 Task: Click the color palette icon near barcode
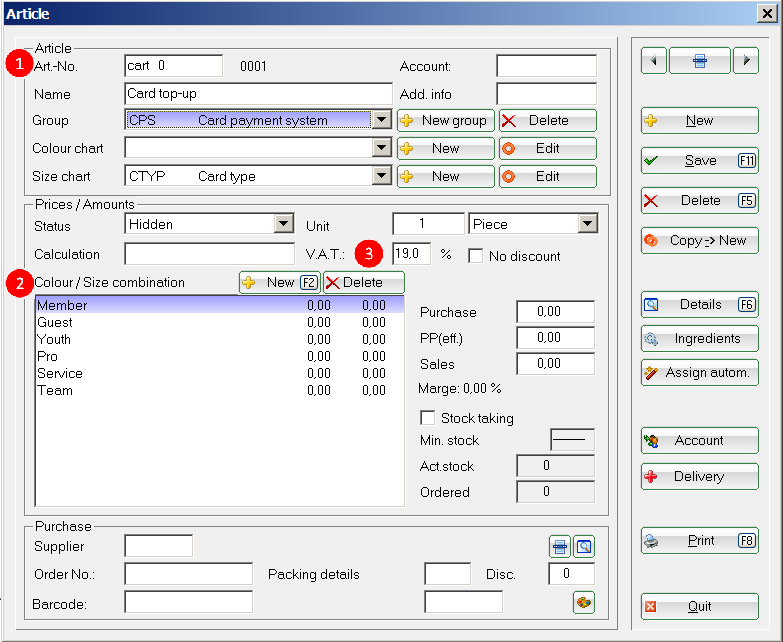point(584,602)
